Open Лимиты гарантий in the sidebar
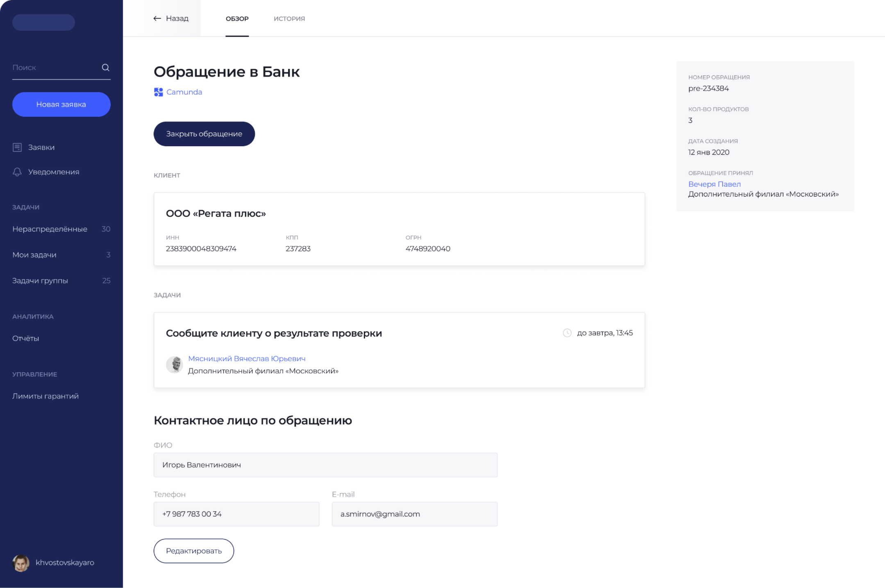Screen dimensions: 885x588 pos(45,396)
